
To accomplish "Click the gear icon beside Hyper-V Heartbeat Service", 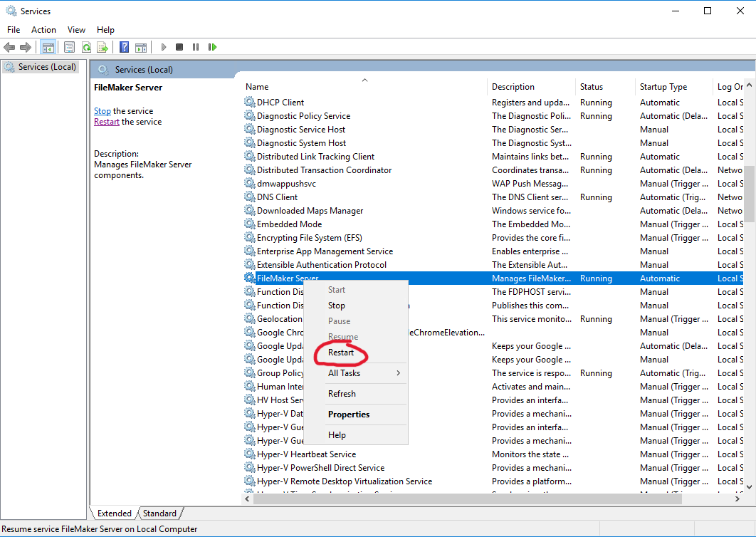I will click(249, 454).
